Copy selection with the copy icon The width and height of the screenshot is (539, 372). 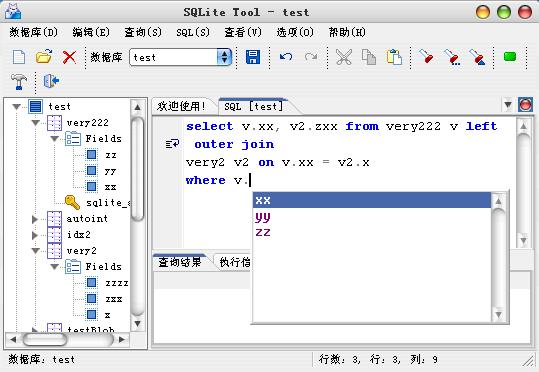pyautogui.click(x=369, y=57)
